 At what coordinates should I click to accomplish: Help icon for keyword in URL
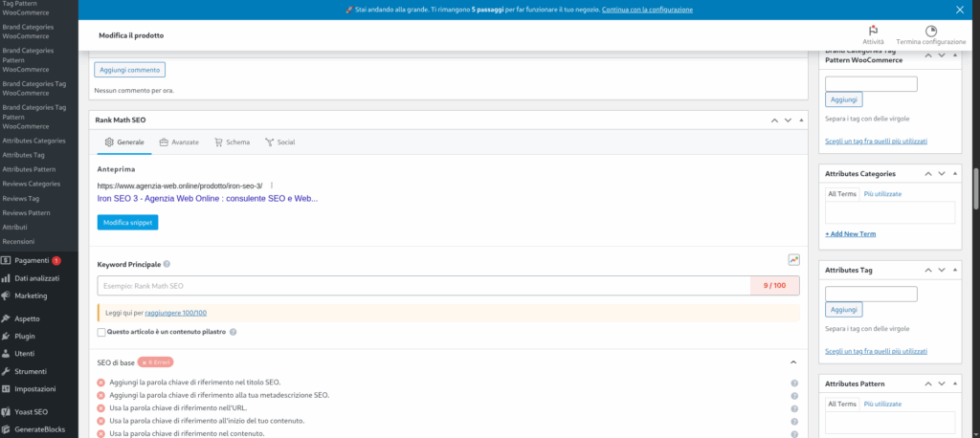tap(794, 408)
